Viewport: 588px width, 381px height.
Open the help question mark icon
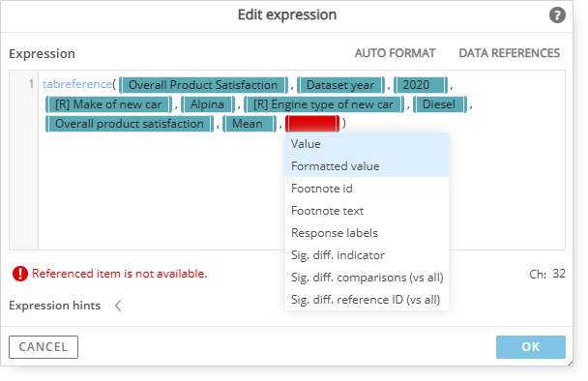(557, 15)
